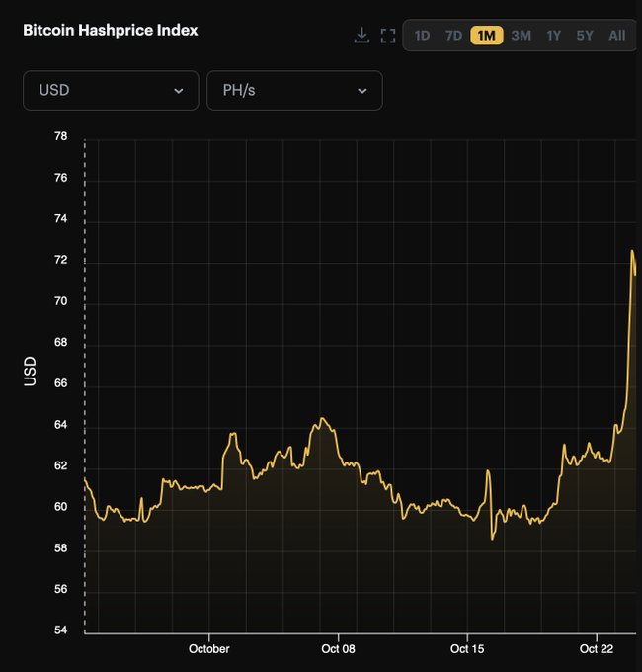This screenshot has width=642, height=672.
Task: Expand chart to fullscreen view
Action: tap(388, 36)
